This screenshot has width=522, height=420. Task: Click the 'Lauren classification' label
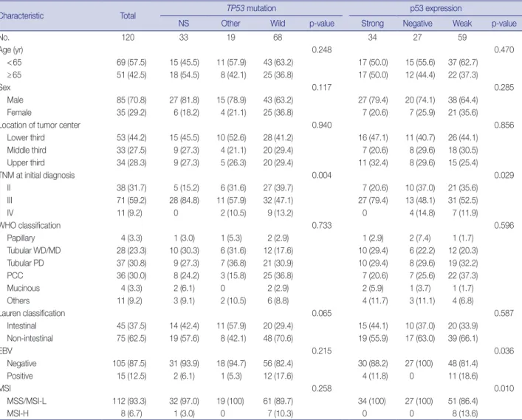[x=32, y=314]
